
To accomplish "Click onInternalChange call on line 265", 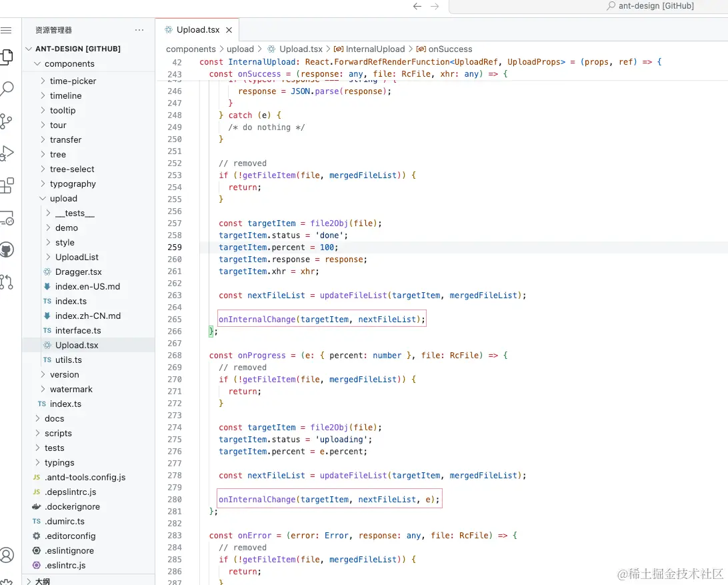I will coord(322,320).
